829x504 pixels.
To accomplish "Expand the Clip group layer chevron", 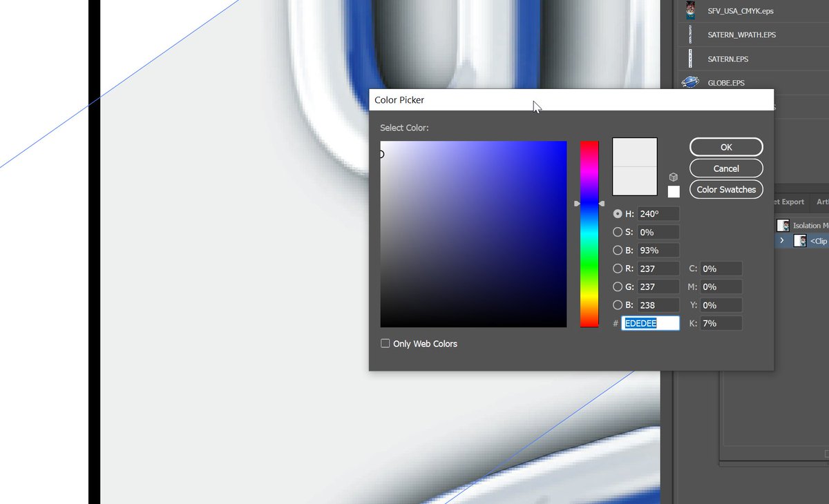I will (782, 241).
